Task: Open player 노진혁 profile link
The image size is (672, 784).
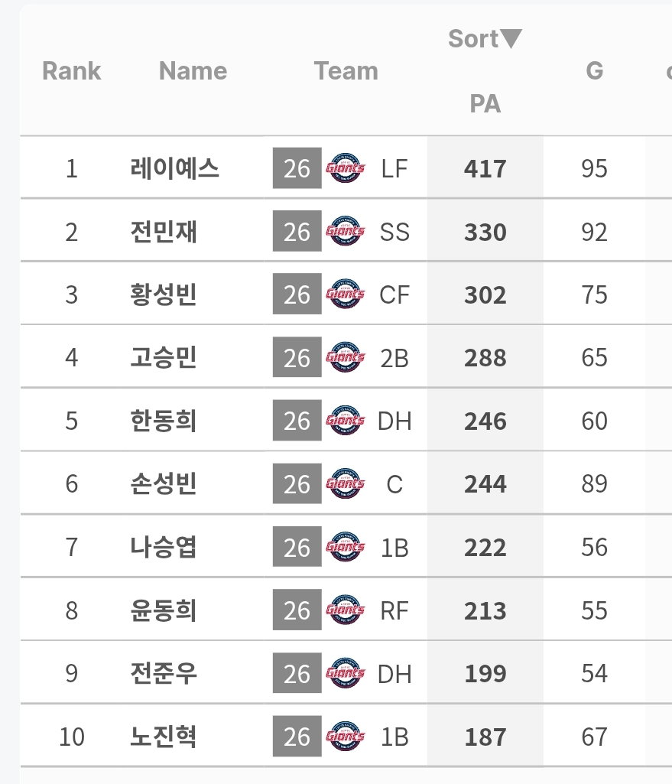Action: pyautogui.click(x=164, y=736)
